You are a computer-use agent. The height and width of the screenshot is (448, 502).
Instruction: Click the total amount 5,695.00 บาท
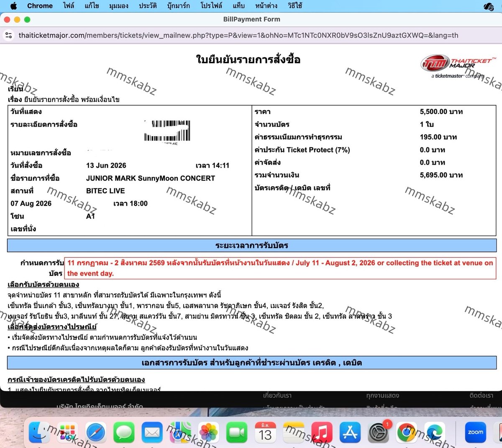(x=441, y=175)
